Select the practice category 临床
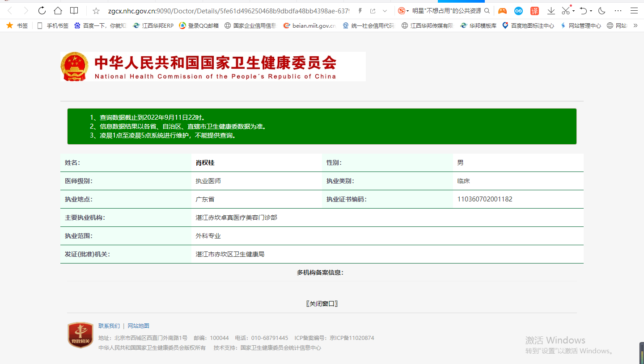 coord(463,181)
